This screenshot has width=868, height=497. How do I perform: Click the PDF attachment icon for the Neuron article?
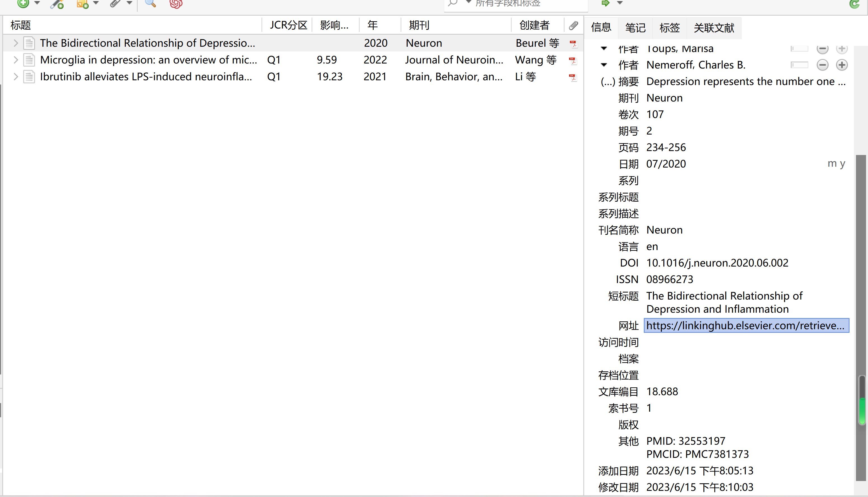pos(573,43)
